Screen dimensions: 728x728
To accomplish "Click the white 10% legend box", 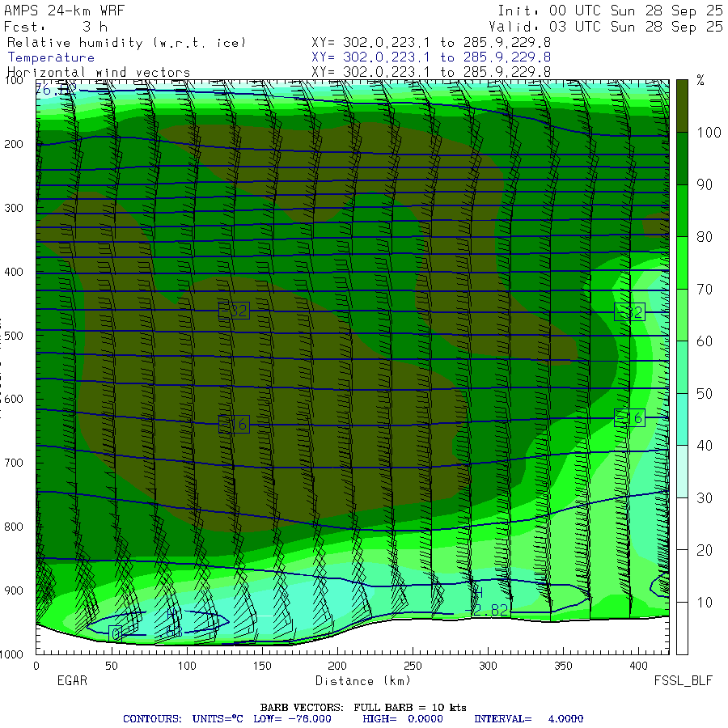I will (x=682, y=576).
